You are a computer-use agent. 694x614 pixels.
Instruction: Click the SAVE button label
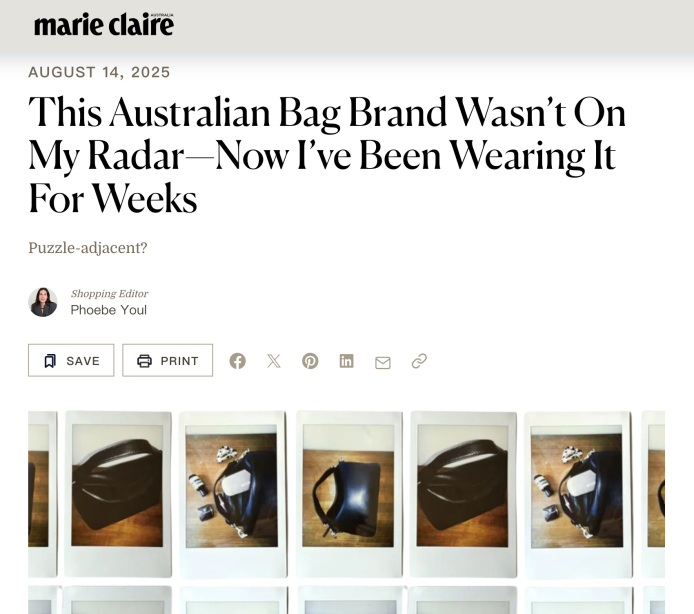83,361
